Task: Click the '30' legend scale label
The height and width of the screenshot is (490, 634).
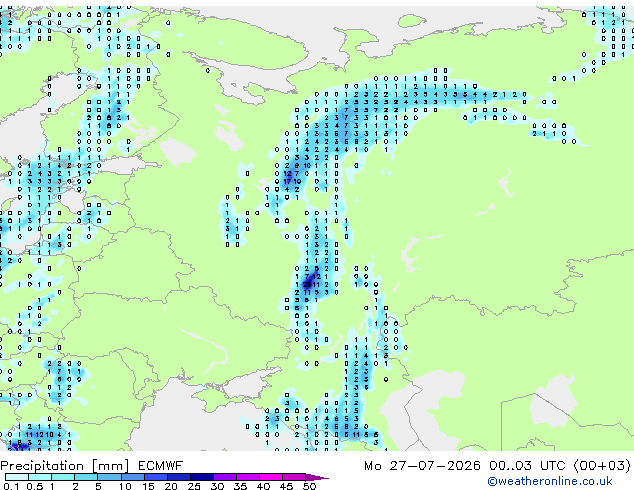Action: click(217, 486)
